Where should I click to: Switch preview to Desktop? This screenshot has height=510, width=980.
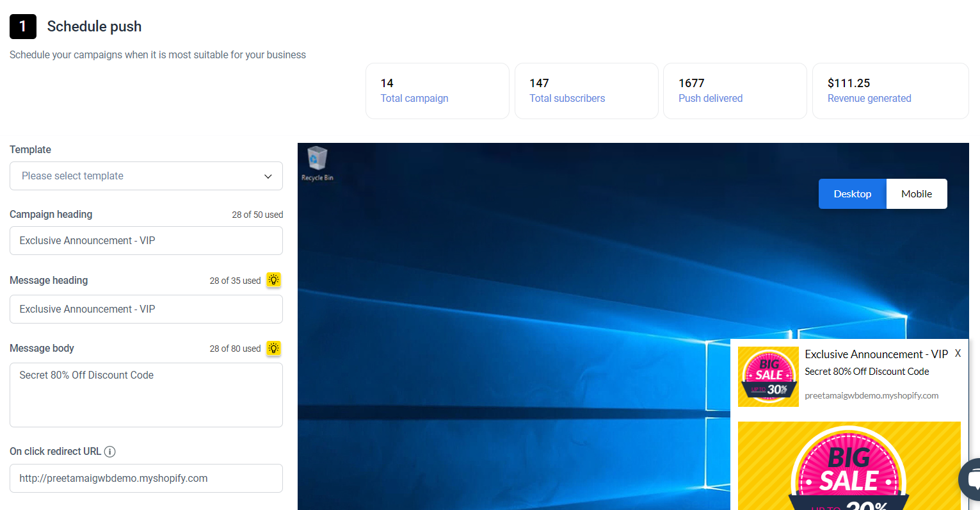853,194
